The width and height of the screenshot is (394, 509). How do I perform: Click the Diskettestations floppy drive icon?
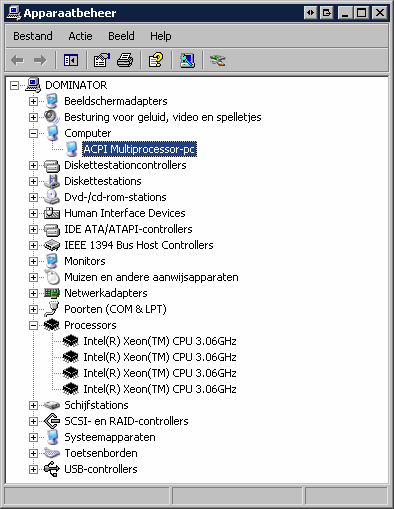click(x=52, y=181)
